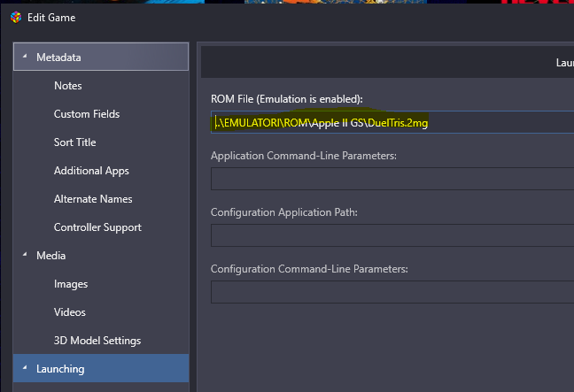The height and width of the screenshot is (392, 574).
Task: Select the Media category
Action: click(x=50, y=256)
